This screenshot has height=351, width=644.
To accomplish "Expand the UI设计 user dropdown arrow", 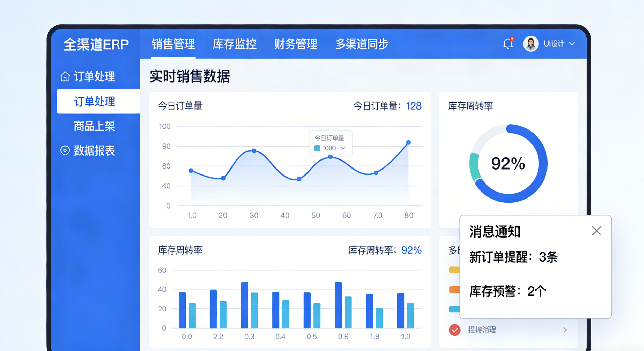I will coord(572,44).
